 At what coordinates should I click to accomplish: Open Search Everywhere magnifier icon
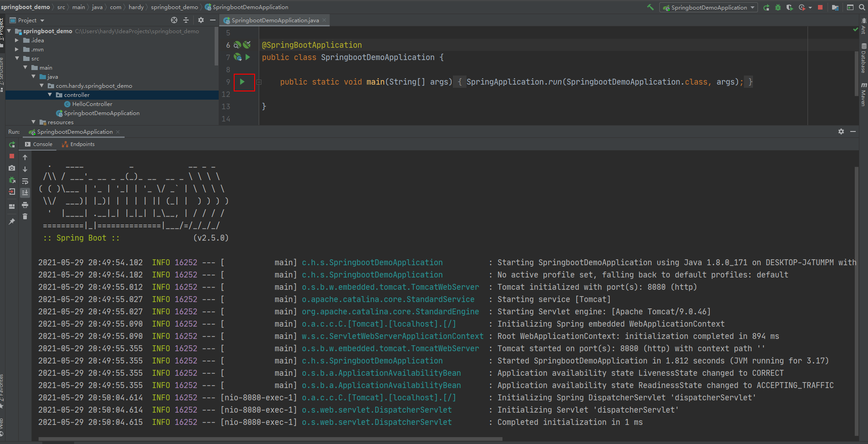[x=862, y=7]
